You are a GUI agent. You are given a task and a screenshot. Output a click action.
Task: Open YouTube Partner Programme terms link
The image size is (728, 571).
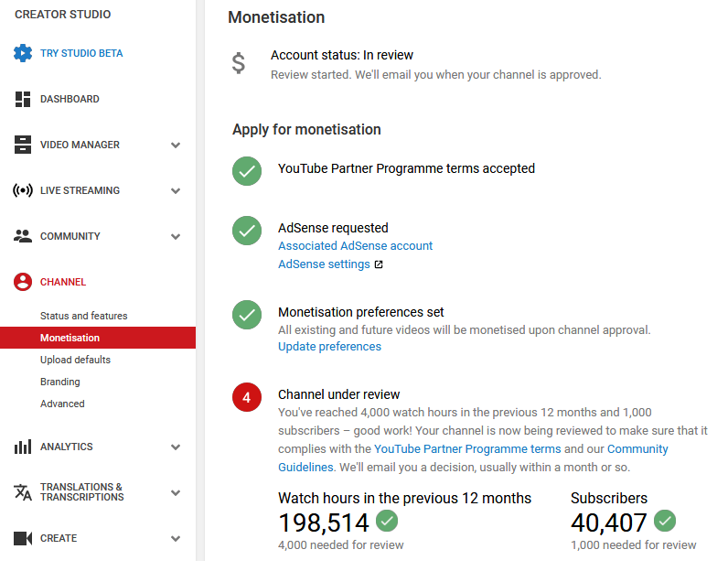pyautogui.click(x=467, y=449)
